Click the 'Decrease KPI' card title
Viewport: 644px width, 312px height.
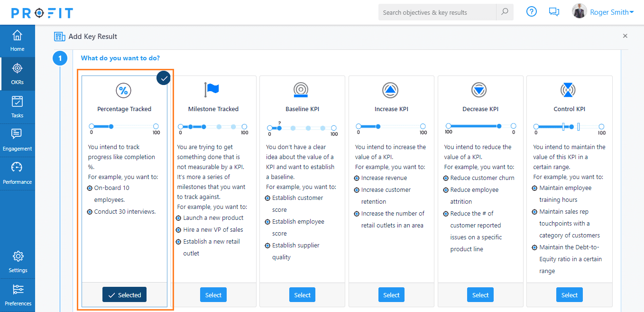click(480, 109)
